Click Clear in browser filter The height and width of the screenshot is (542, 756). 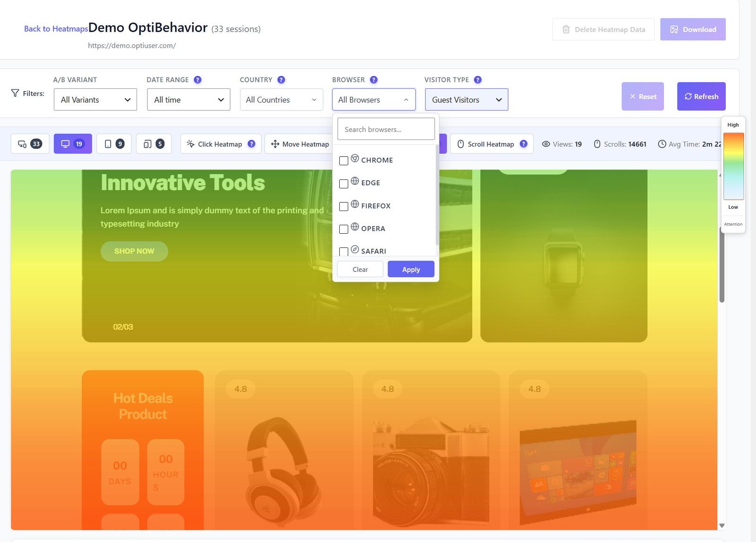pos(360,269)
